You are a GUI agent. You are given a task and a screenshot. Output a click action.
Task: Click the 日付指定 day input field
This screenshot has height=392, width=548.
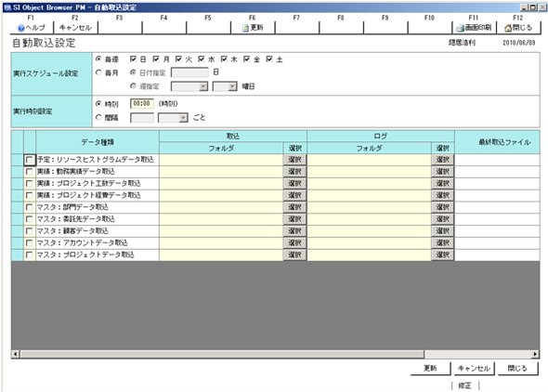[x=189, y=72]
